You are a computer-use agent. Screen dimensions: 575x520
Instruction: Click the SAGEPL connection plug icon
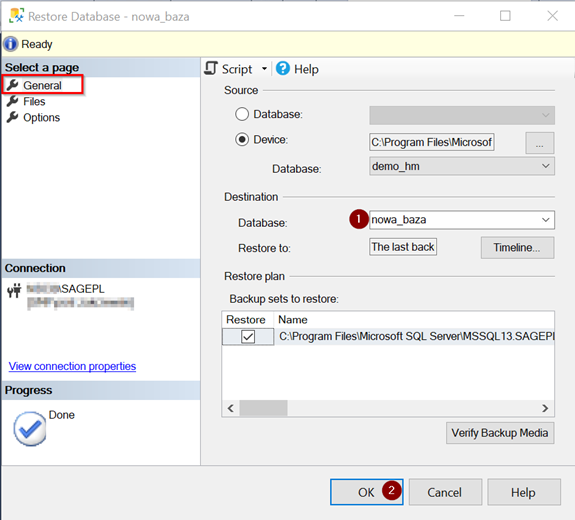[x=14, y=290]
